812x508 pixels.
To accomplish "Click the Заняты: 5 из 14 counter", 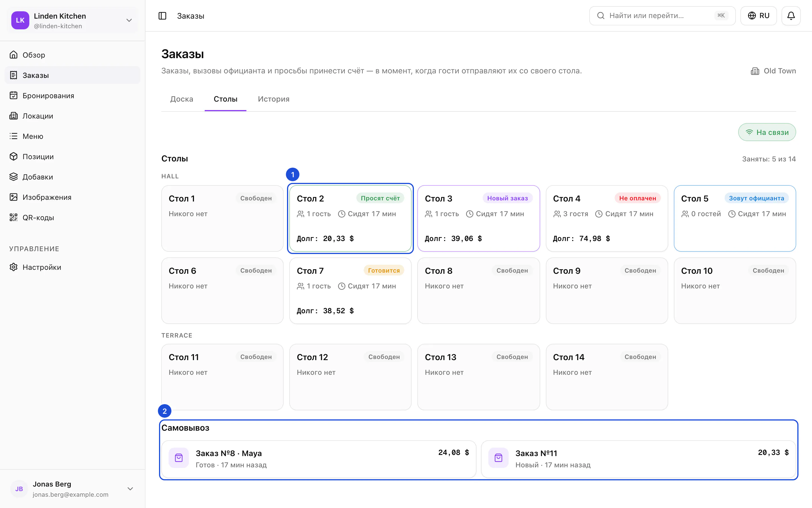I will click(x=769, y=159).
